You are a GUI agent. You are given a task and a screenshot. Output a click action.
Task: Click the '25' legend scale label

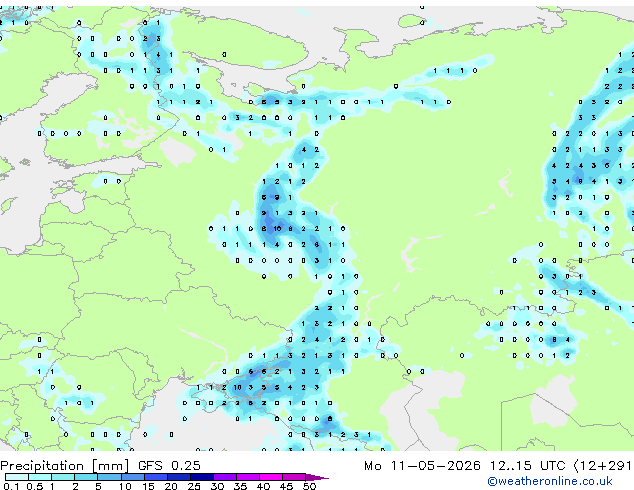(194, 486)
